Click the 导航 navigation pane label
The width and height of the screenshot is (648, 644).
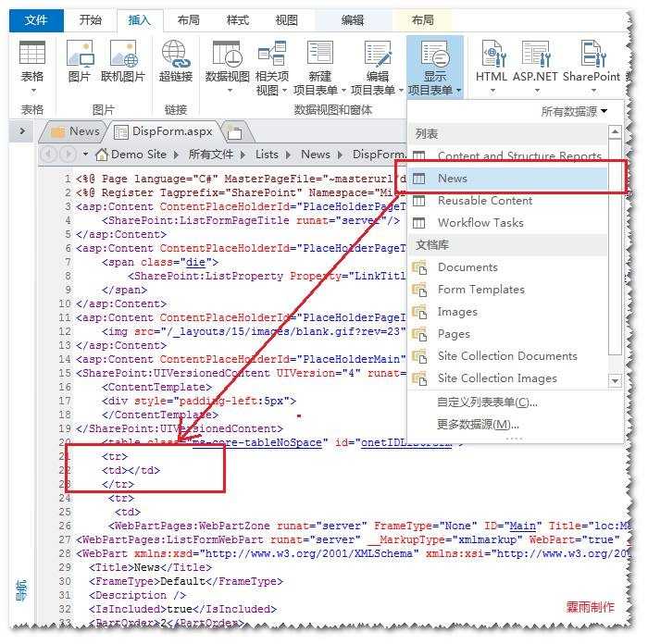pyautogui.click(x=21, y=590)
